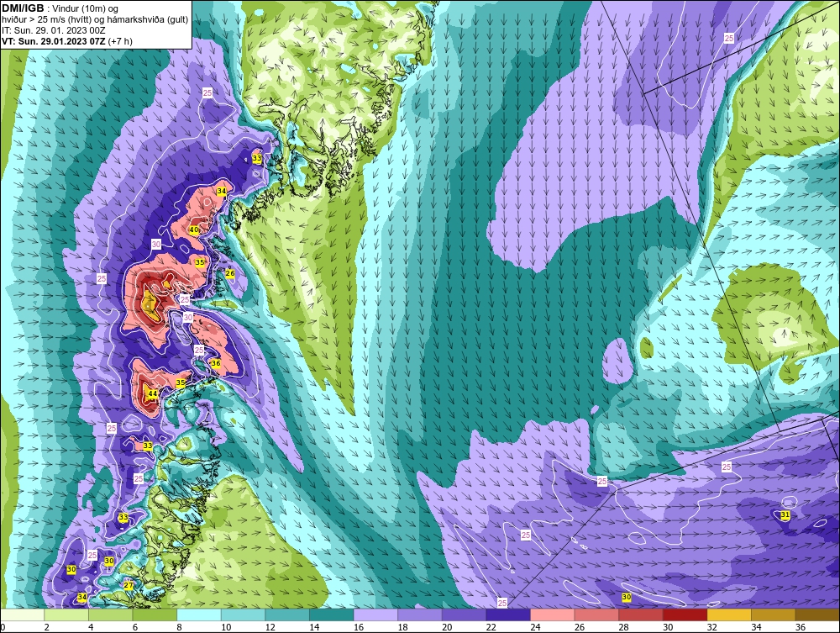Screen dimensions: 840x633
Task: Click the 10–12 m/s legend swatch
Action: (244, 615)
